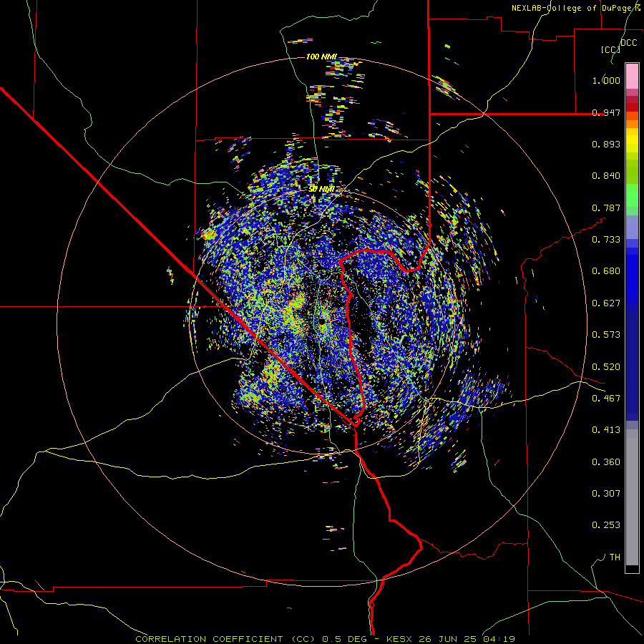
Task: Click the 100 NMI range ring label
Action: click(x=321, y=57)
